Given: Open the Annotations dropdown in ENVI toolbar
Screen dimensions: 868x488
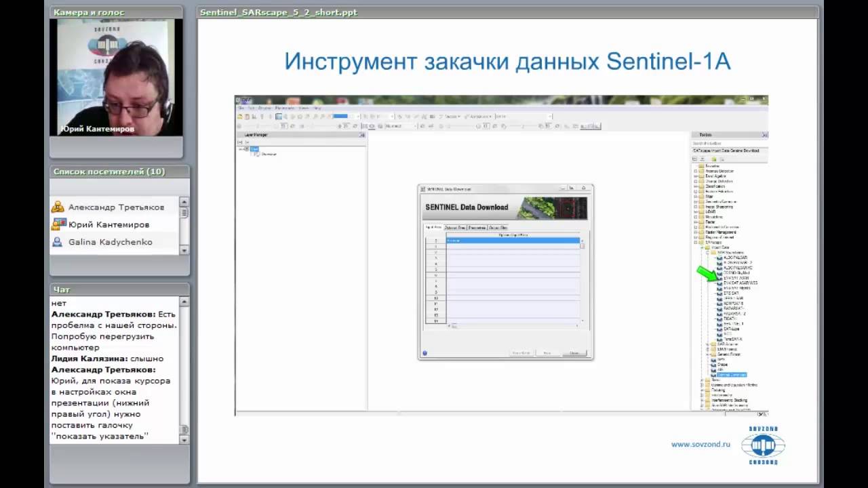Looking at the screenshot, I should coord(479,116).
